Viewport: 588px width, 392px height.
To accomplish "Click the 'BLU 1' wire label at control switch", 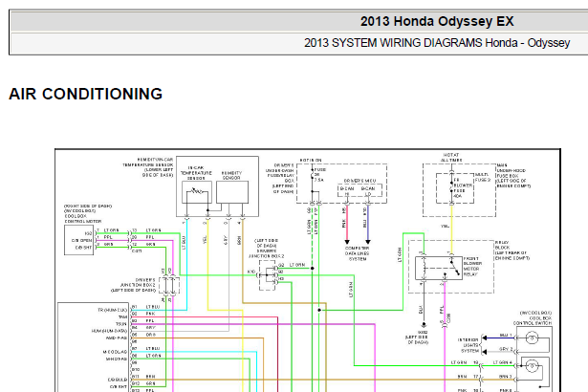I will pos(506,335).
